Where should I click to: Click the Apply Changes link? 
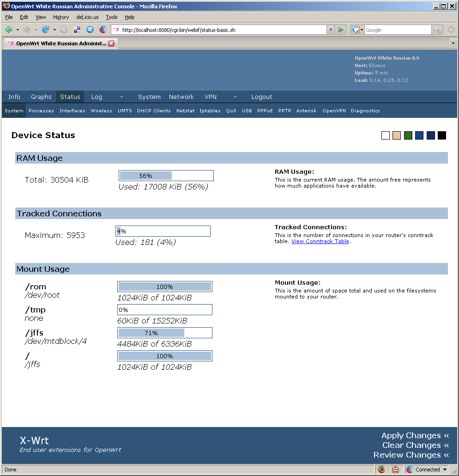(415, 435)
